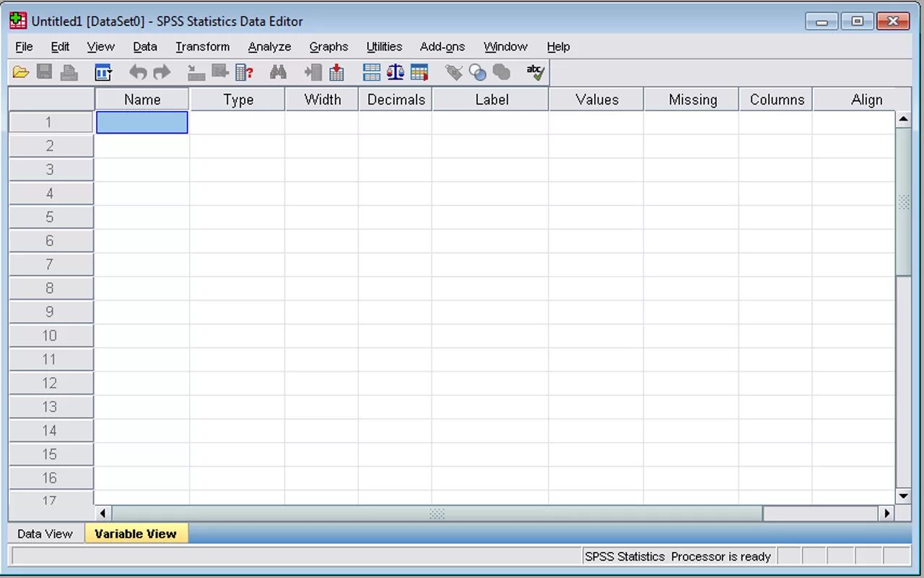Click the horizontal scrollbar left arrow
Screen dimensions: 924x578
pos(103,513)
